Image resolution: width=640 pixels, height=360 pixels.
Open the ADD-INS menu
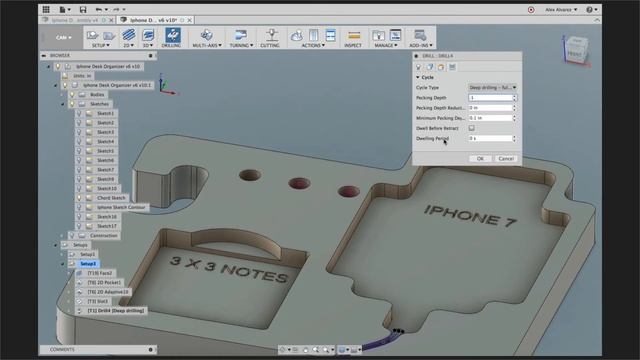pyautogui.click(x=421, y=45)
